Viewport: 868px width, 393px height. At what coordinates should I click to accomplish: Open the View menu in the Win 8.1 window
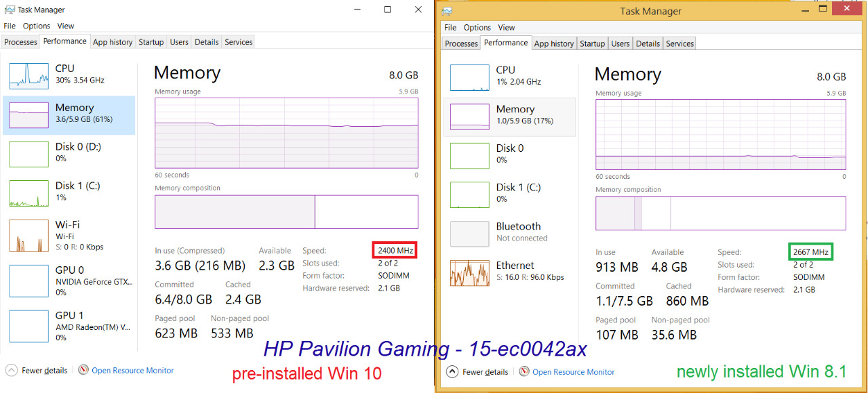(x=506, y=27)
